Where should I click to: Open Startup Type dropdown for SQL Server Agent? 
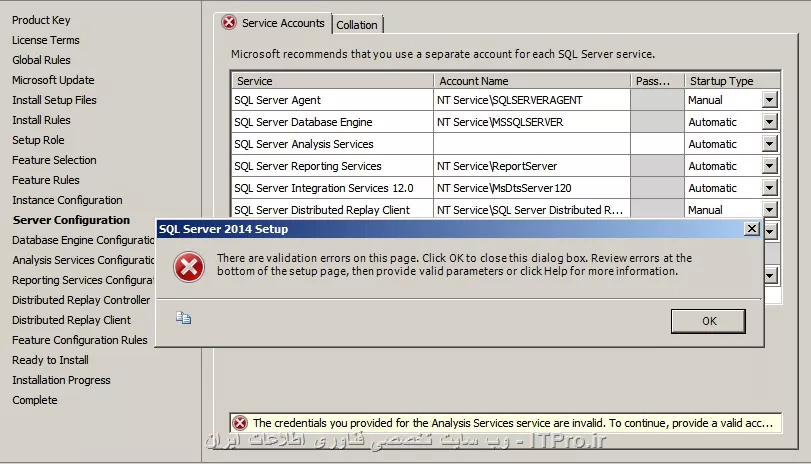(769, 100)
